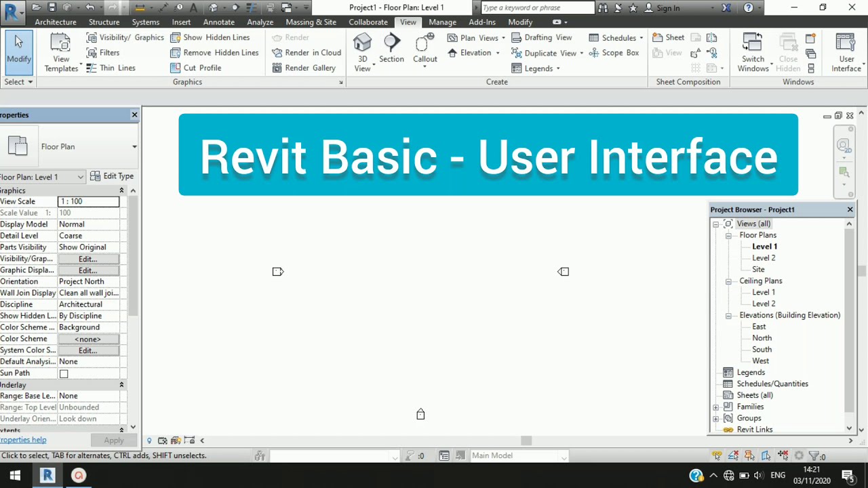Expand the Select panel dropdown
868x488 pixels.
point(18,82)
